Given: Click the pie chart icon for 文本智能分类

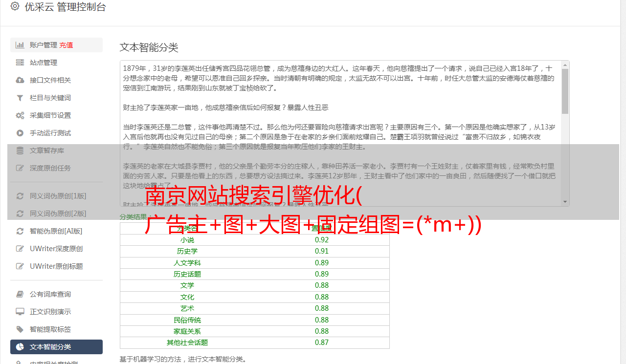Looking at the screenshot, I should tap(20, 347).
